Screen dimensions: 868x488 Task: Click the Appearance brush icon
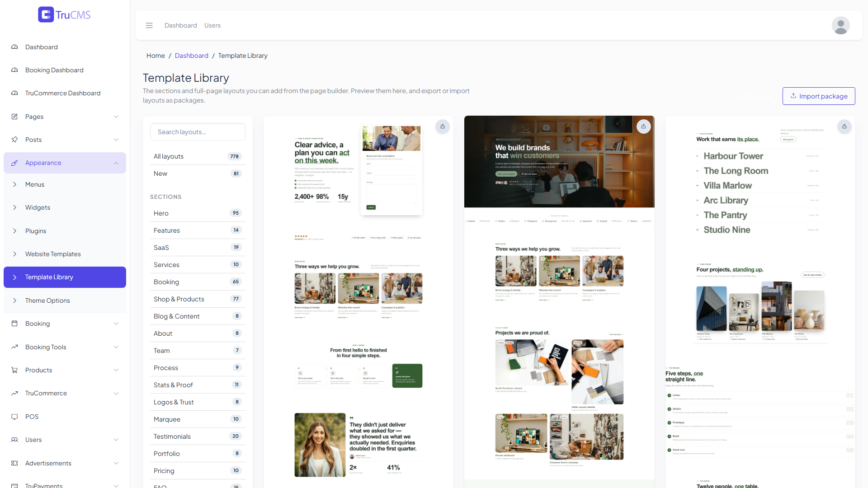(14, 163)
